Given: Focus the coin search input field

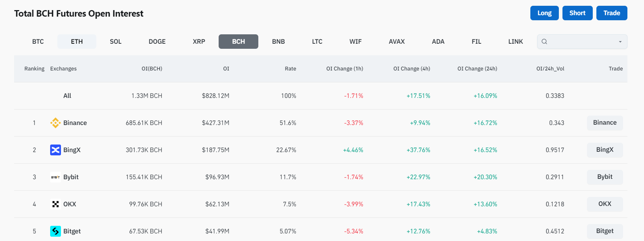Looking at the screenshot, I should [582, 42].
